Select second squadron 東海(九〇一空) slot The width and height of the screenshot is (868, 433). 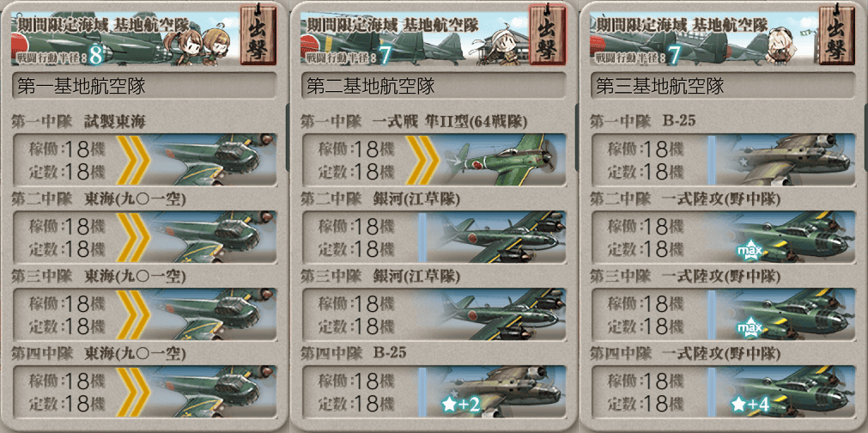(144, 236)
